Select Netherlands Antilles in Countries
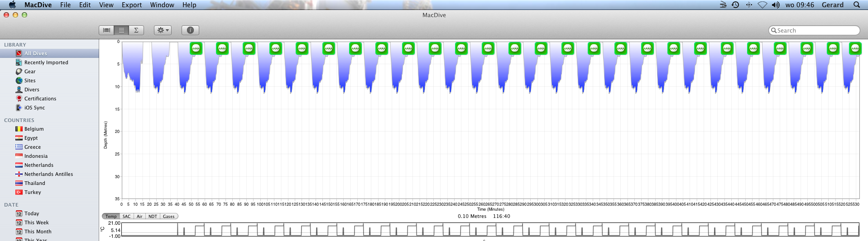Image resolution: width=868 pixels, height=241 pixels. pyautogui.click(x=48, y=174)
